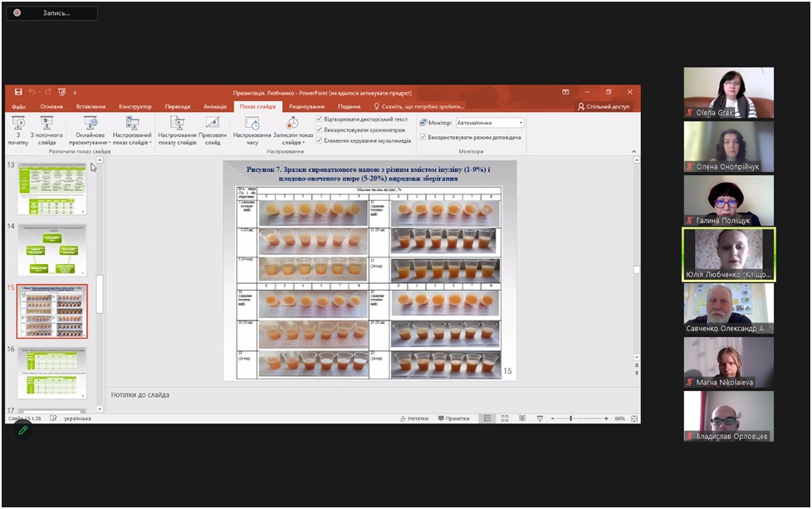Switch to the Конструктор tab
This screenshot has height=509, width=812.
tap(135, 106)
